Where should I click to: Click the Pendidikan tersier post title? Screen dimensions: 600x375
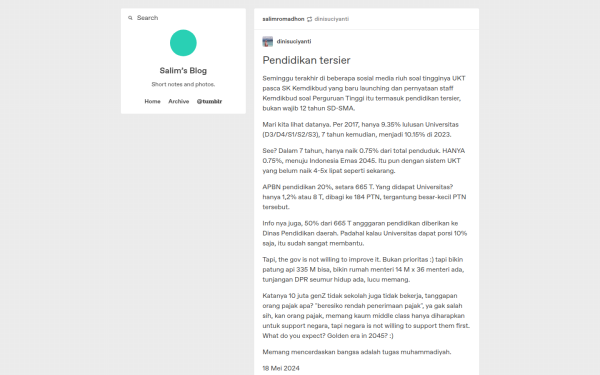(x=307, y=60)
